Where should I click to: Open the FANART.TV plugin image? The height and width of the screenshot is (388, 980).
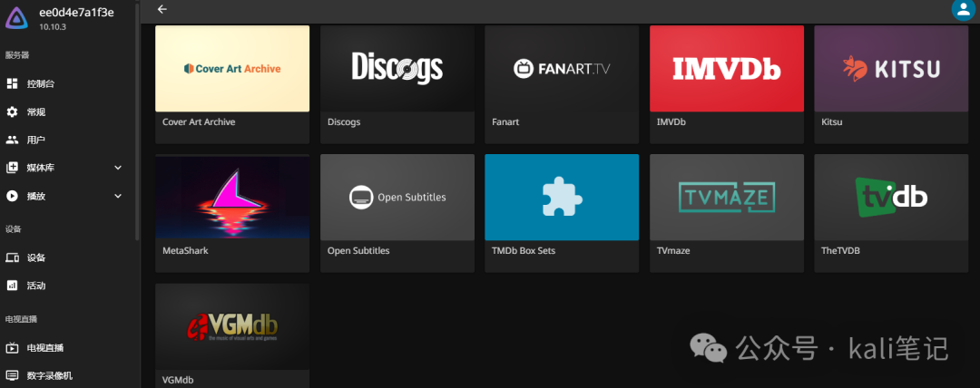pyautogui.click(x=562, y=69)
